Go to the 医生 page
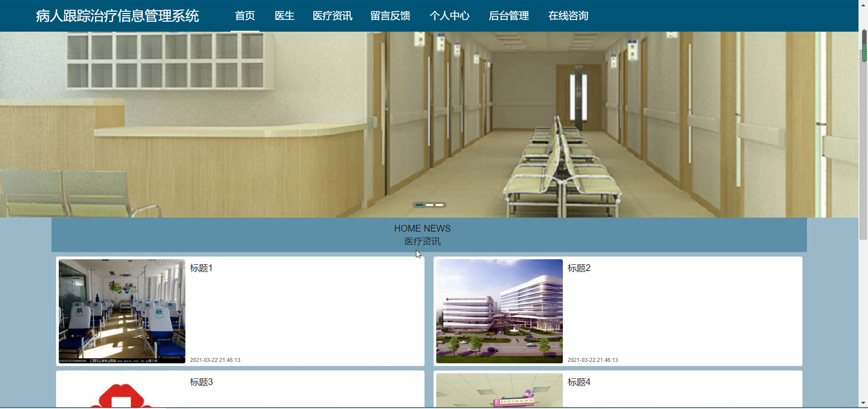 coord(284,16)
